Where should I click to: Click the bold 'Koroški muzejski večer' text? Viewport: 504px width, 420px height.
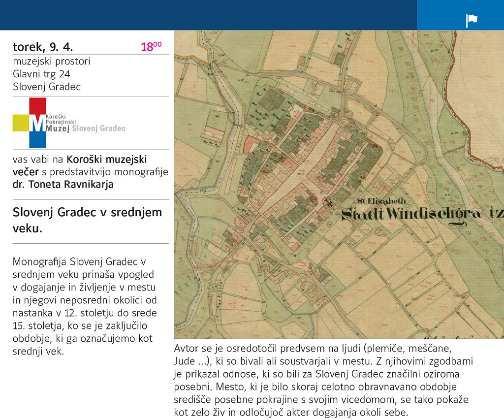click(x=80, y=165)
